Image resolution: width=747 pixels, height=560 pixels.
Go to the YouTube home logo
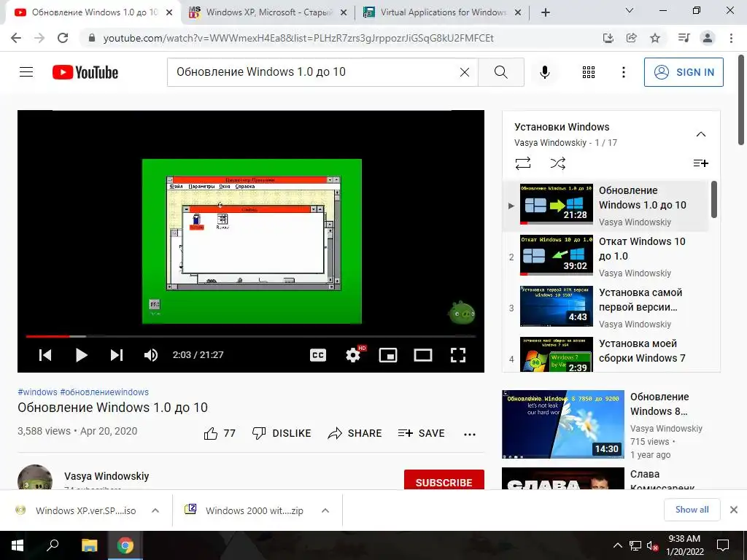pos(85,72)
